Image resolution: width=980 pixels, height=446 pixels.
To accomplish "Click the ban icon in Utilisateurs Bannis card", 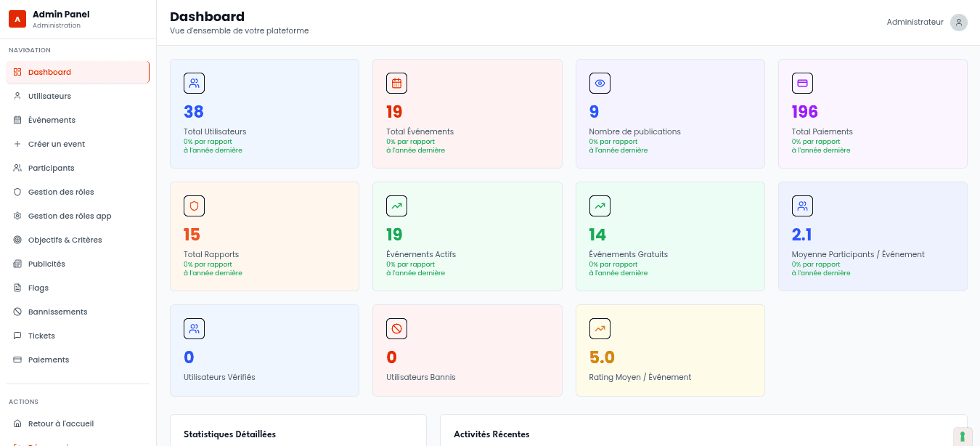I will pyautogui.click(x=396, y=329).
